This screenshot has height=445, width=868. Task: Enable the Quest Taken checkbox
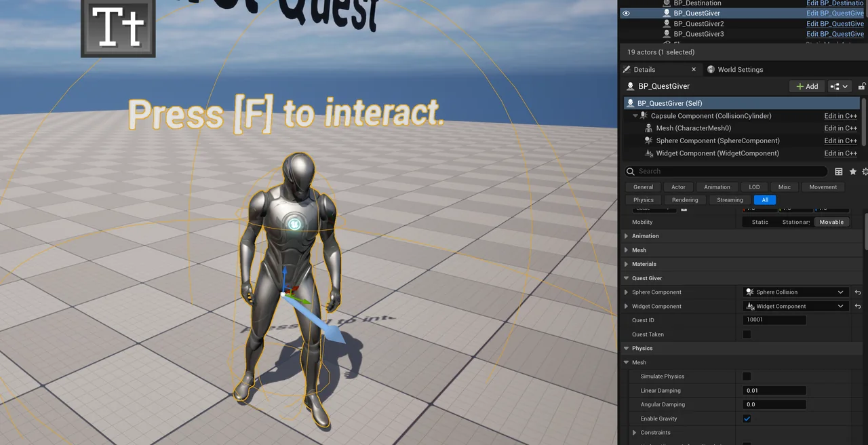747,334
